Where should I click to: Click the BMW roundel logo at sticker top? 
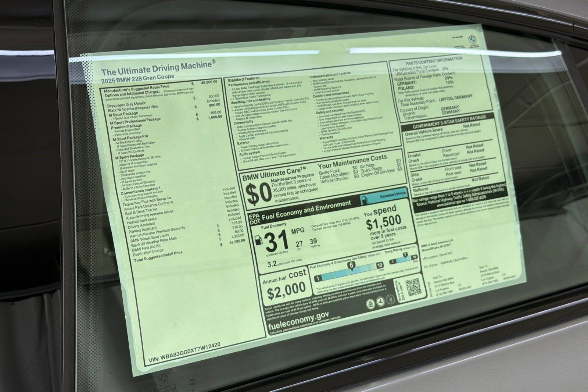click(472, 39)
